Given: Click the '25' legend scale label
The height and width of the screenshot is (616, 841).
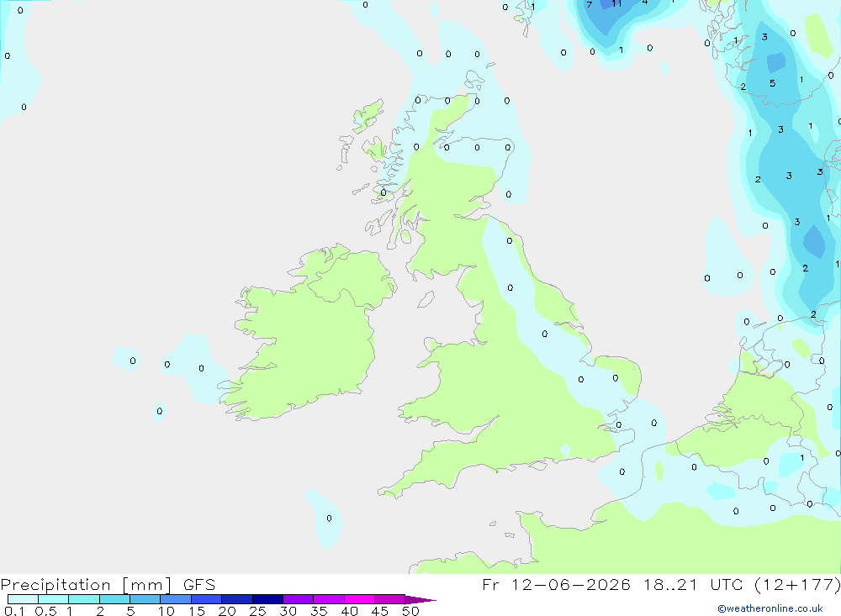Looking at the screenshot, I should [258, 611].
